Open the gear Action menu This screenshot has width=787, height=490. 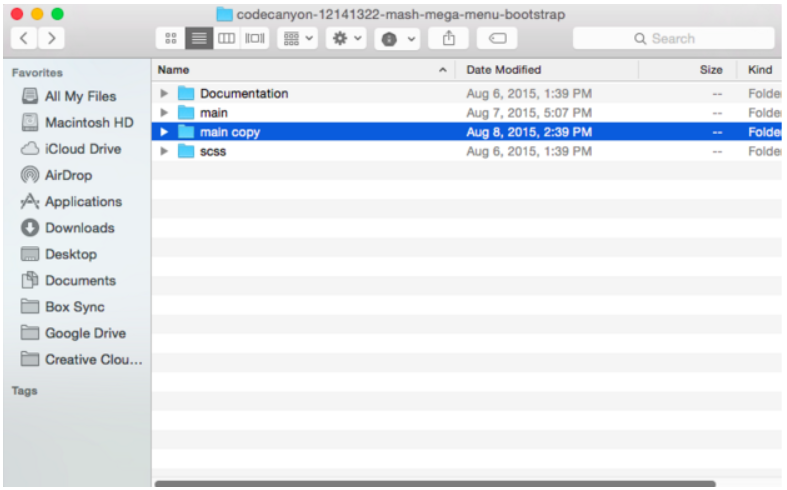pos(346,38)
